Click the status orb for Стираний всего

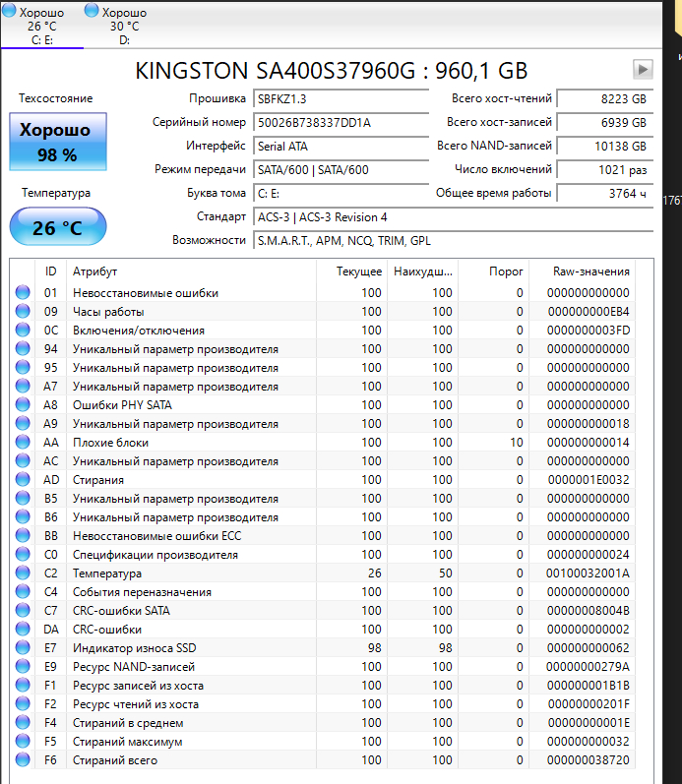pos(23,760)
